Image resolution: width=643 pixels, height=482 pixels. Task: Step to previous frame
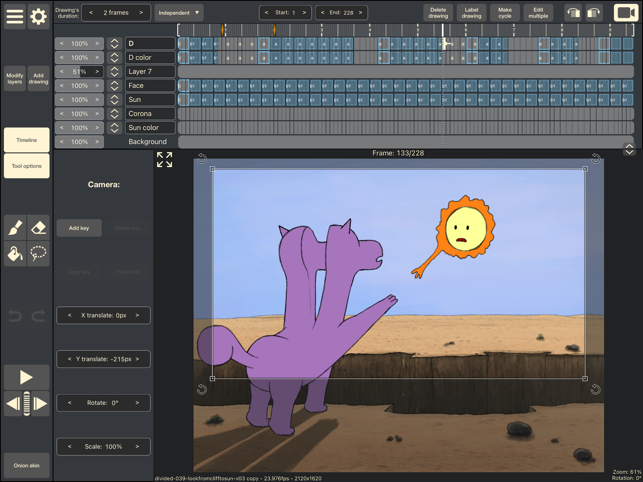pyautogui.click(x=13, y=404)
